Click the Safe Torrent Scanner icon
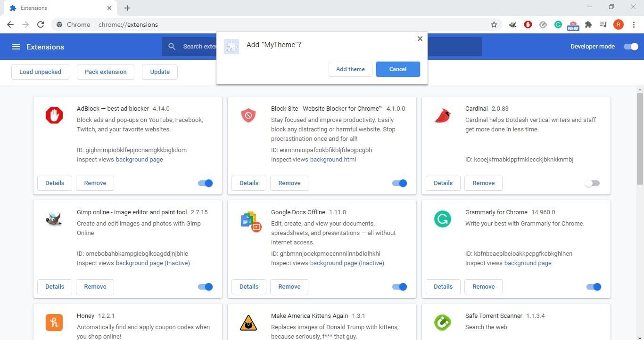 tap(443, 323)
